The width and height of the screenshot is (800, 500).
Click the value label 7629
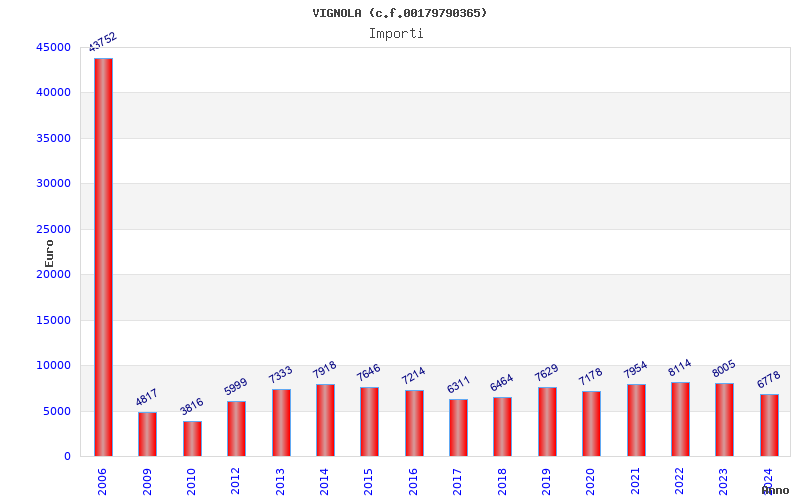[x=546, y=372]
